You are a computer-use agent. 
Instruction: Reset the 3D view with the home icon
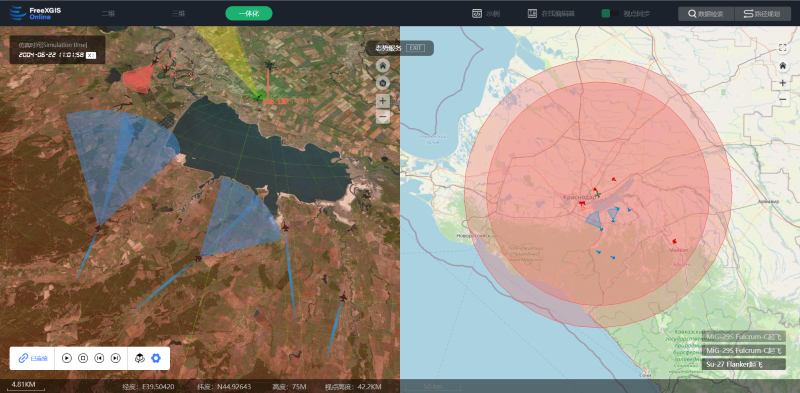[383, 65]
